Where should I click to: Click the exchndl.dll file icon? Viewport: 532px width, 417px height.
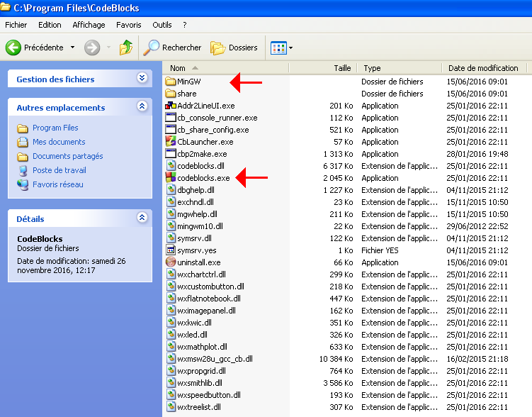[171, 202]
